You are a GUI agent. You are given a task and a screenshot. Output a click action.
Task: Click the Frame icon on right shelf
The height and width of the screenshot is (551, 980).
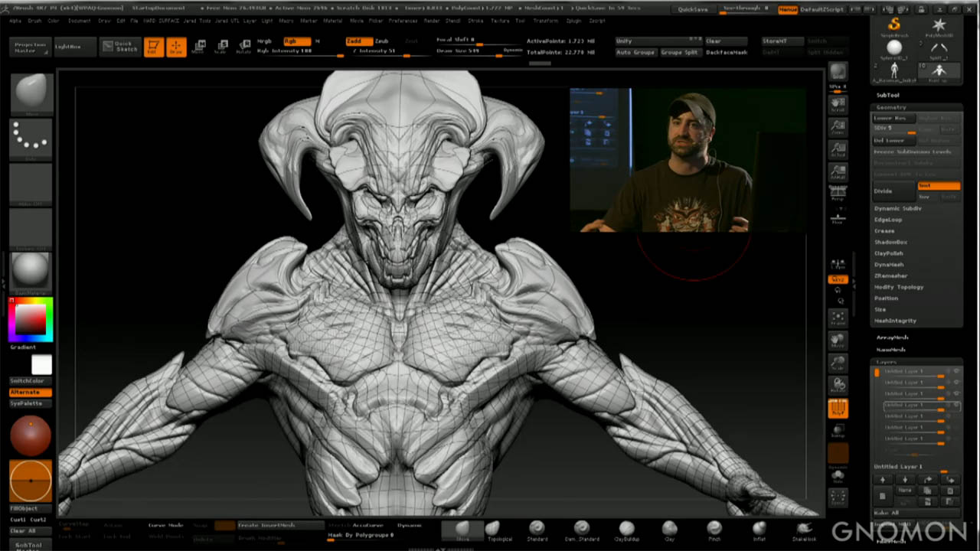[838, 318]
